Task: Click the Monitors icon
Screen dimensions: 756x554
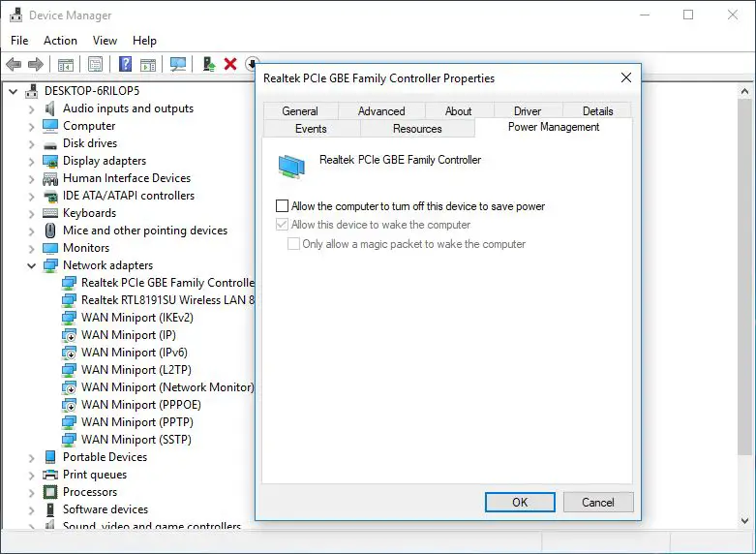Action: pos(50,248)
